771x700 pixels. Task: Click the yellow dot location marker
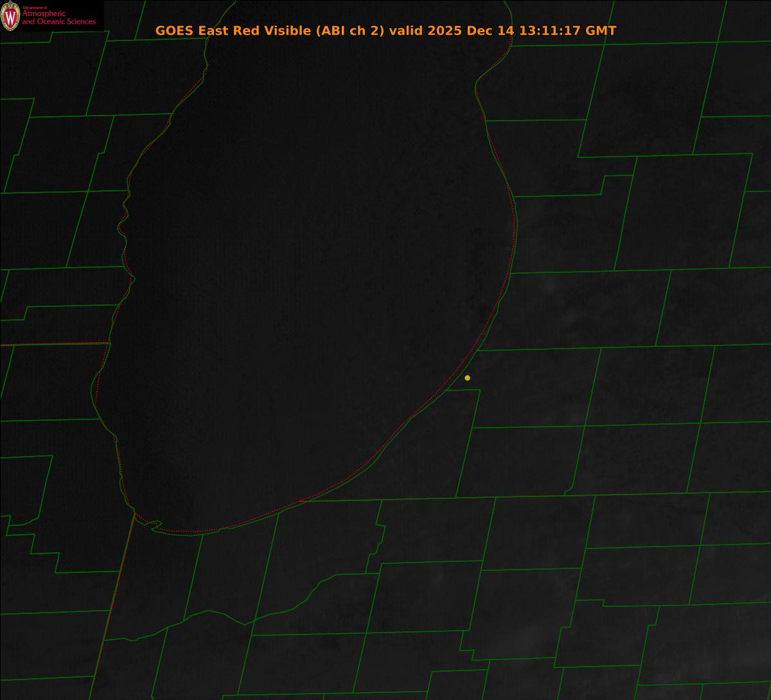(x=467, y=378)
